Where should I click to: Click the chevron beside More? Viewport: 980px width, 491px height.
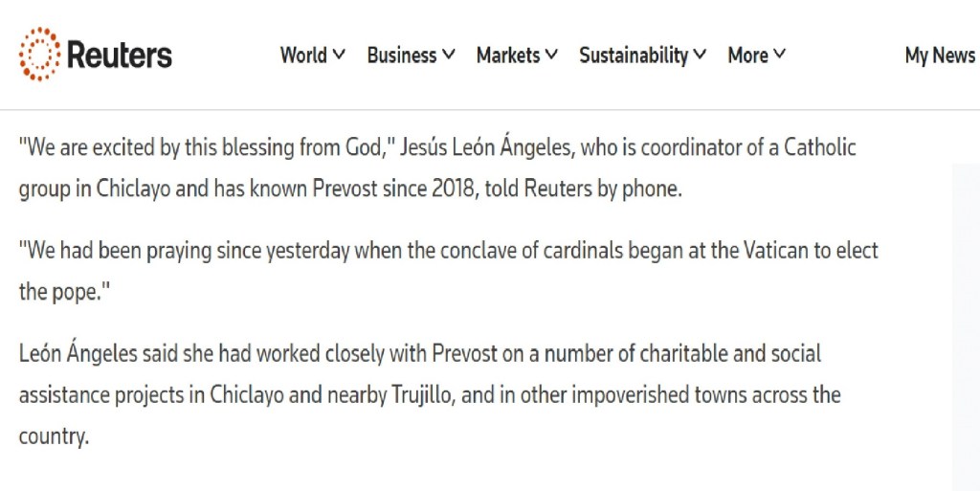(x=779, y=56)
